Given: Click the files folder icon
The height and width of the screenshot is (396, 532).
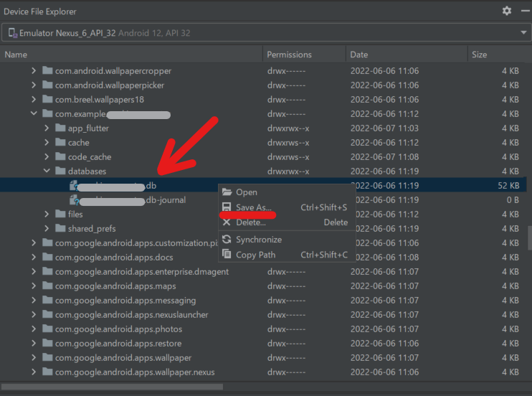Looking at the screenshot, I should [x=60, y=214].
